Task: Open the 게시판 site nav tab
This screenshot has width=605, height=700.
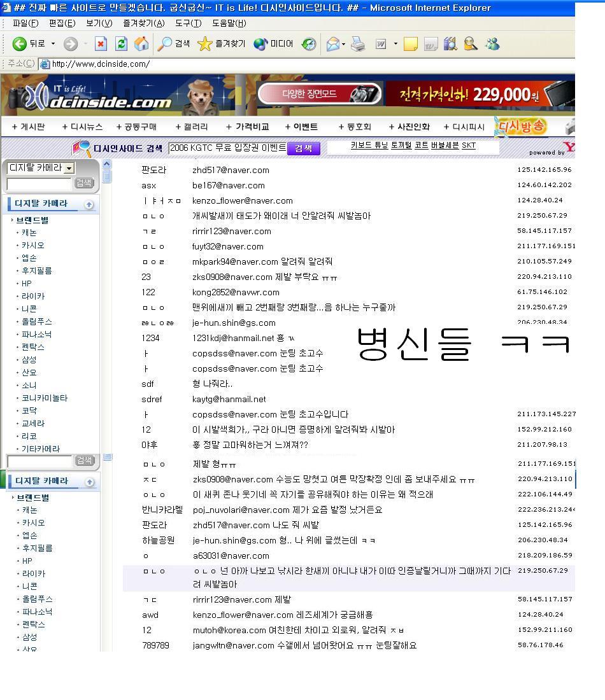Action: click(x=28, y=127)
